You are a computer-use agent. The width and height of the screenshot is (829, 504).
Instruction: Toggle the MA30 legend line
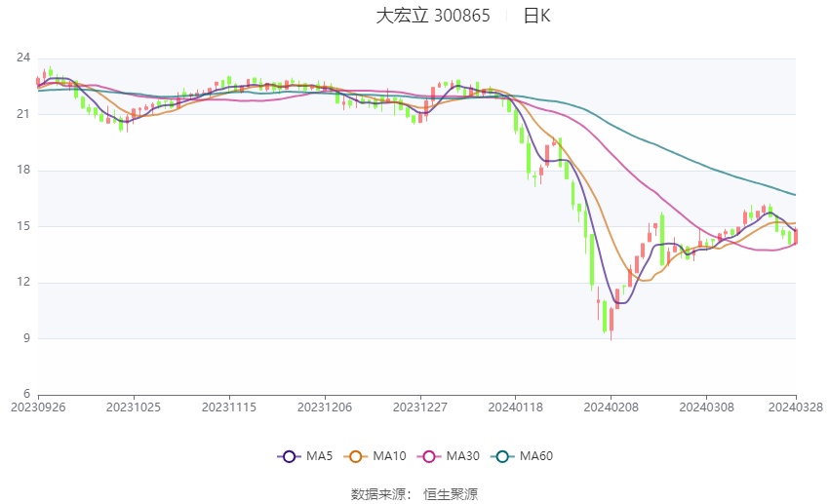point(449,456)
